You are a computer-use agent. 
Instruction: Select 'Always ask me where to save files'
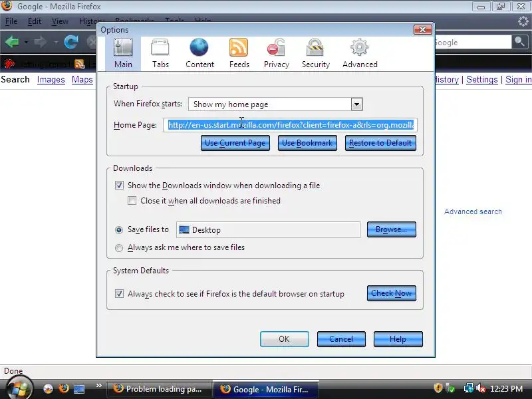click(119, 248)
